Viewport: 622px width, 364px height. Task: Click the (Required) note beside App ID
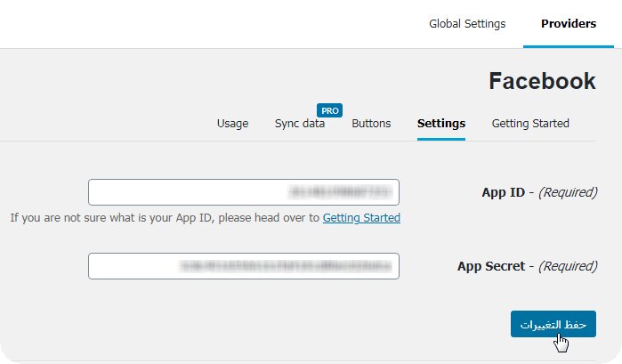click(568, 191)
